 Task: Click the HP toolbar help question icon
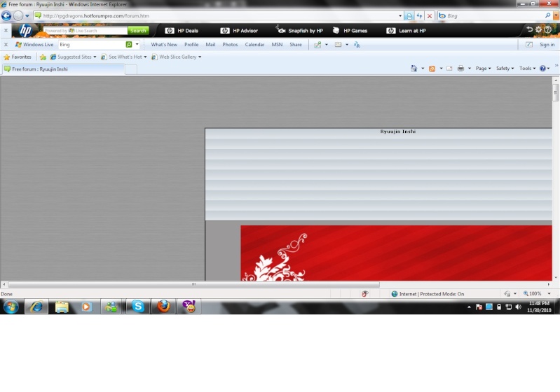tap(547, 29)
